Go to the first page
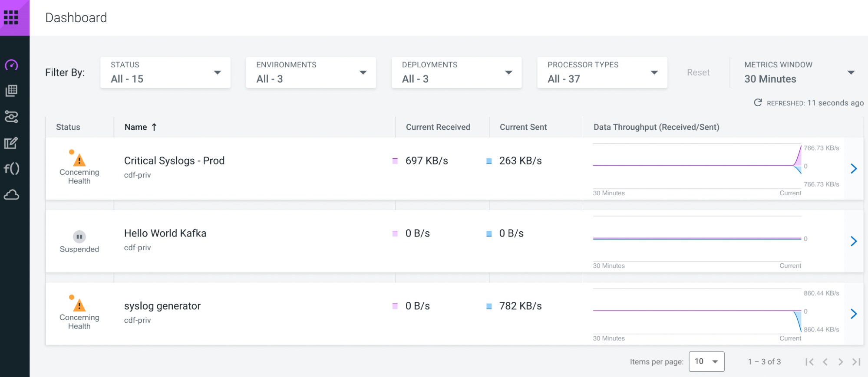The width and height of the screenshot is (868, 377). click(x=809, y=362)
